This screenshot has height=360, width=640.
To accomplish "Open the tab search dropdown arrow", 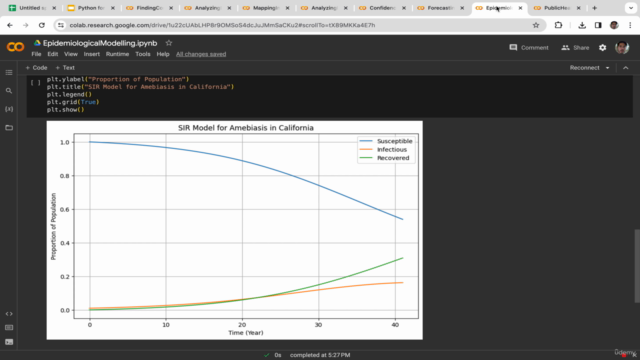I will click(x=631, y=8).
